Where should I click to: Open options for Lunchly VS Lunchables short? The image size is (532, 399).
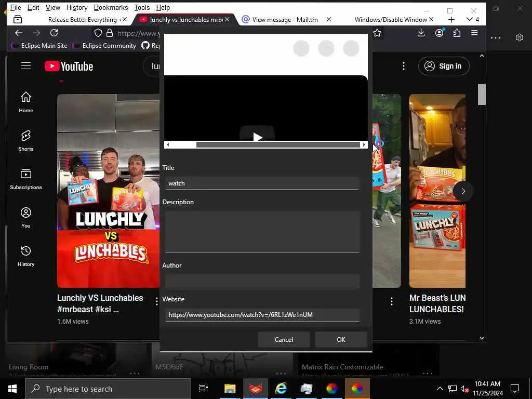pos(156,301)
